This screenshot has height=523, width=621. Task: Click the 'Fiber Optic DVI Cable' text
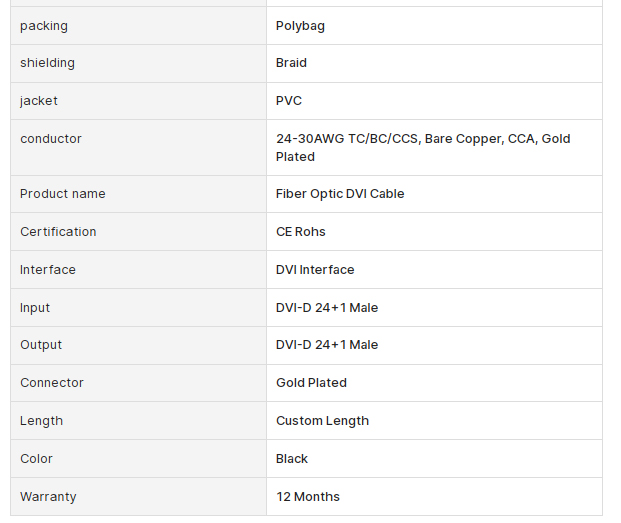click(340, 194)
